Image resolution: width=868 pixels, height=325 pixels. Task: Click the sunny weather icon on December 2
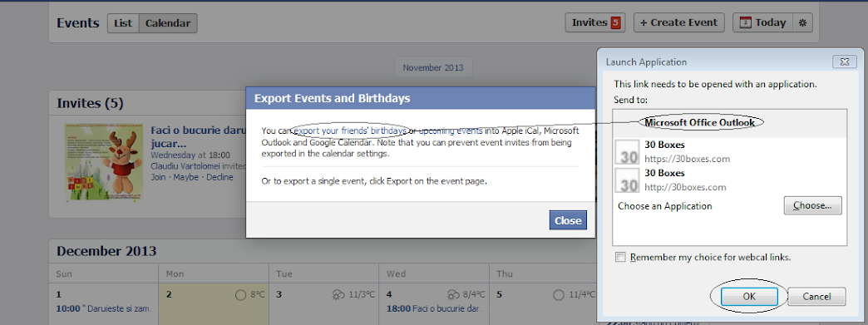pos(241,295)
